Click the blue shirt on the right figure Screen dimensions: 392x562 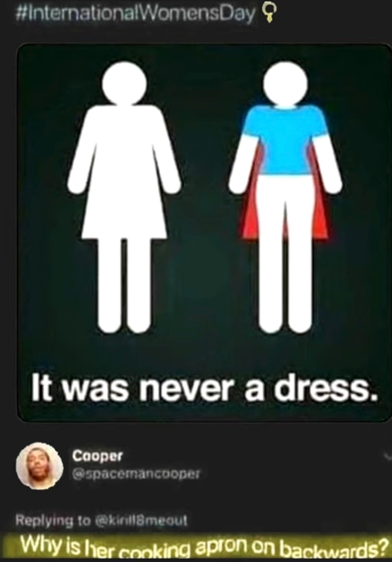pos(285,142)
